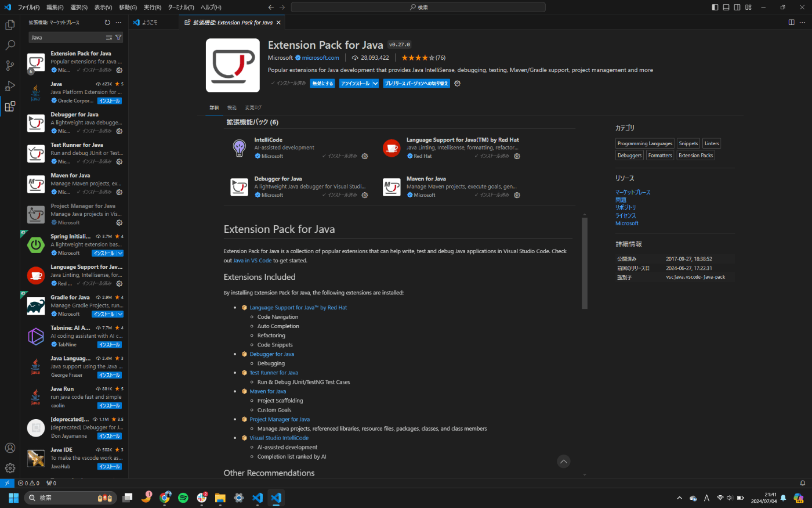Select the Programming Languages category tag
The width and height of the screenshot is (812, 508).
pyautogui.click(x=645, y=143)
